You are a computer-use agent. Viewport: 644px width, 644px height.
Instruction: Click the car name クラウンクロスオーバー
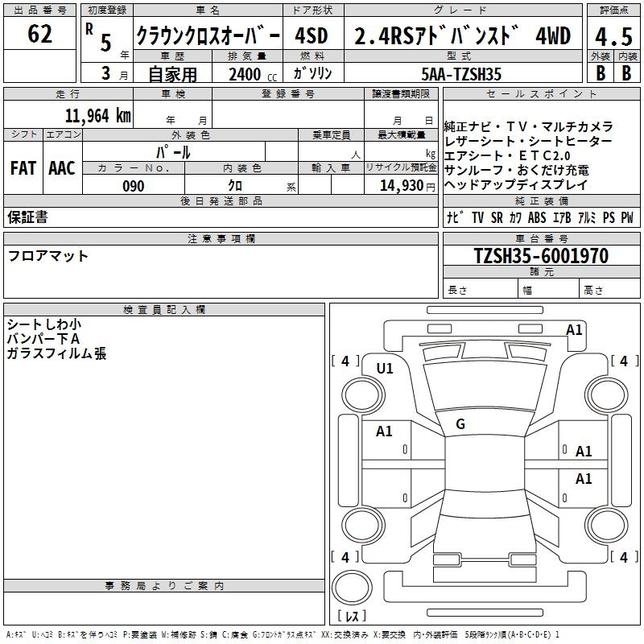pyautogui.click(x=208, y=36)
